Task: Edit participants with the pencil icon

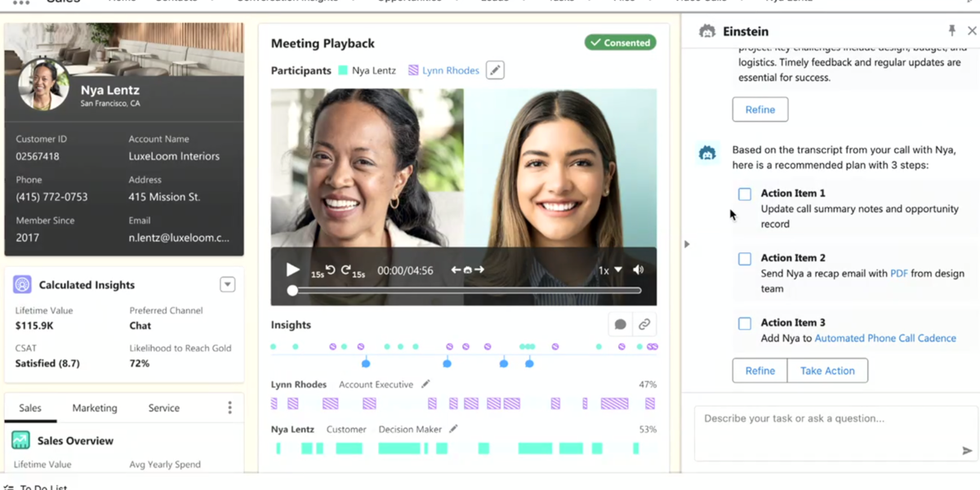Action: [495, 71]
